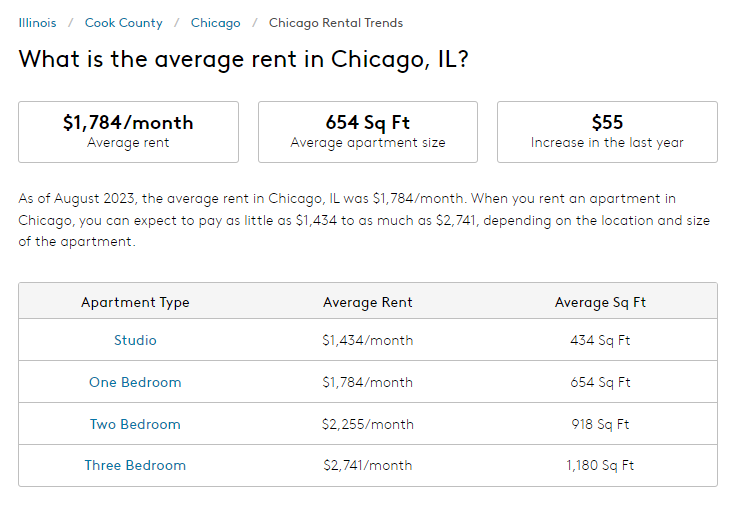Click the Average Sq Ft column header

tap(600, 302)
